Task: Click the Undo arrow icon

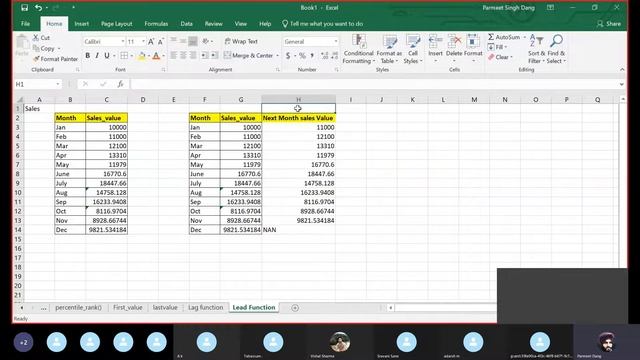Action: 38,7
